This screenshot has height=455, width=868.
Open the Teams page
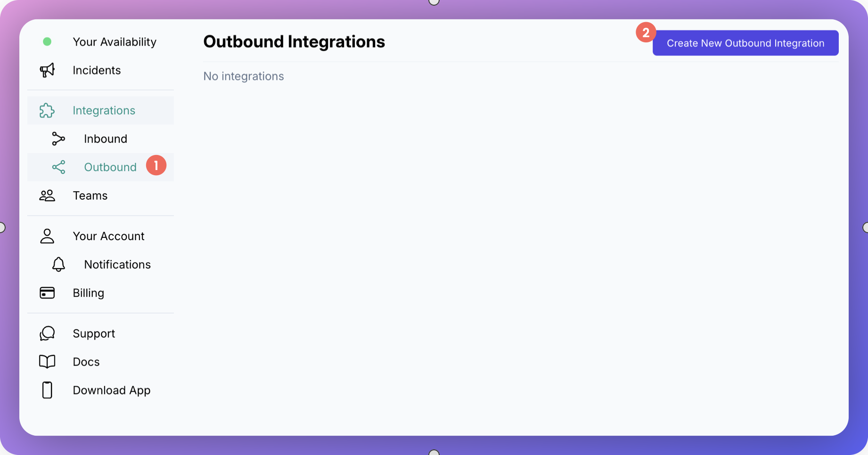click(x=90, y=195)
